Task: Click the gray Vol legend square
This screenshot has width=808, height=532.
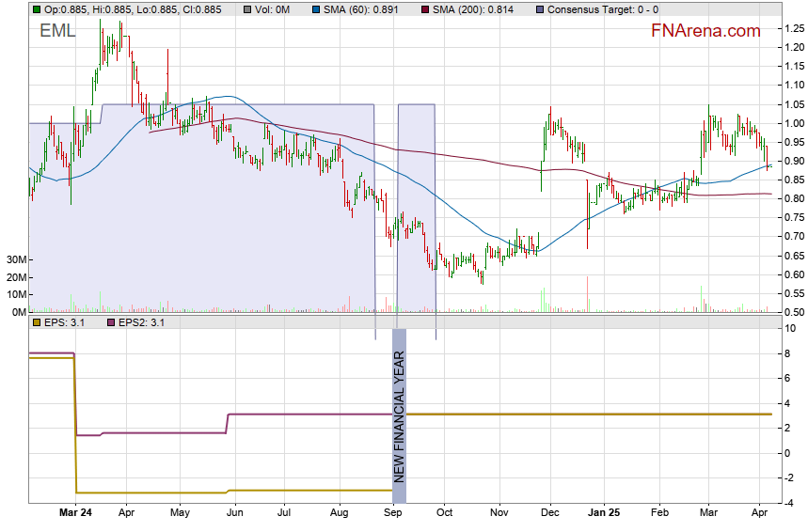Action: 248,9
